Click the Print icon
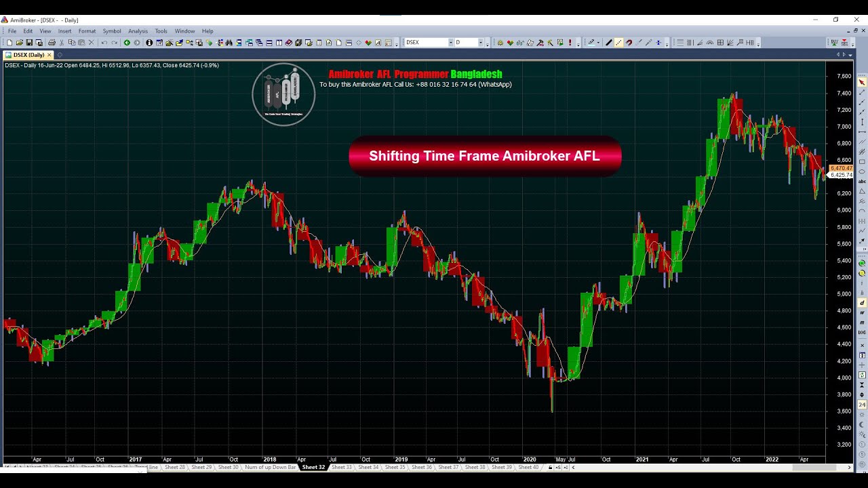 click(x=52, y=43)
